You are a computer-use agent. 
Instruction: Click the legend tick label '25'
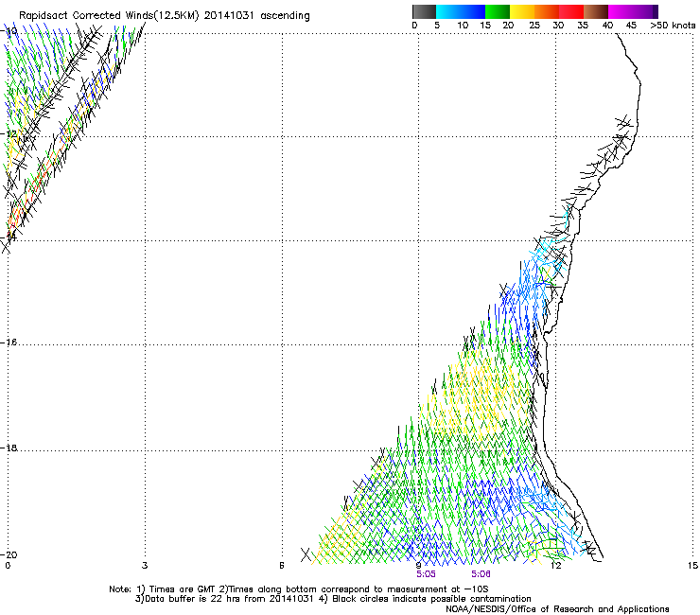[x=534, y=26]
